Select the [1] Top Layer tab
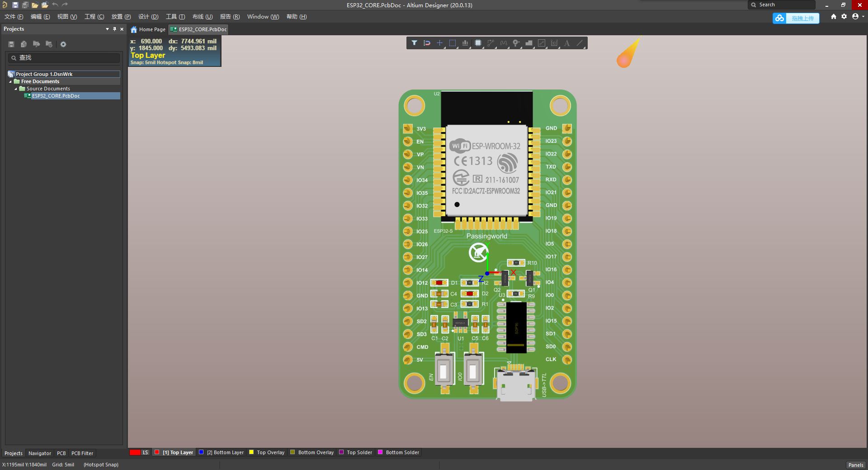The image size is (868, 470). pos(175,452)
